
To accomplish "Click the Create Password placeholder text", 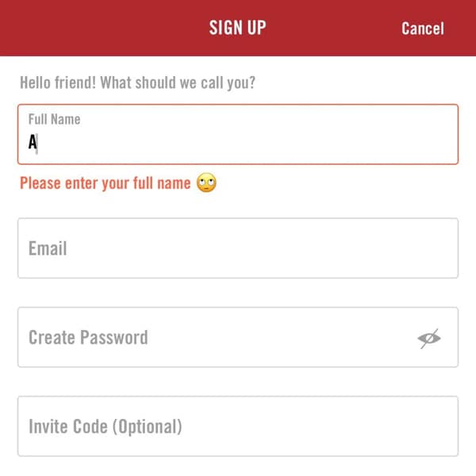I will click(88, 337).
